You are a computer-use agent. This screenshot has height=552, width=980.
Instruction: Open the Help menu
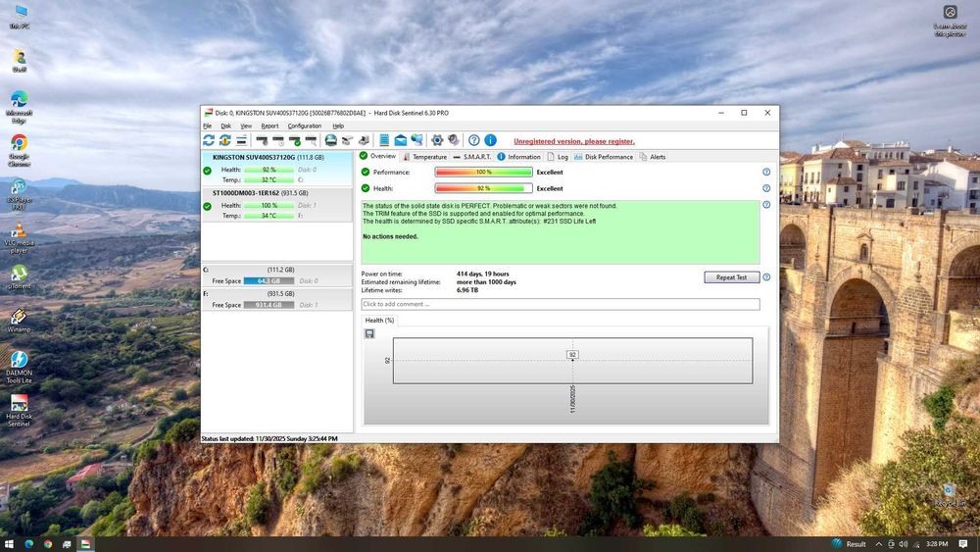click(338, 125)
